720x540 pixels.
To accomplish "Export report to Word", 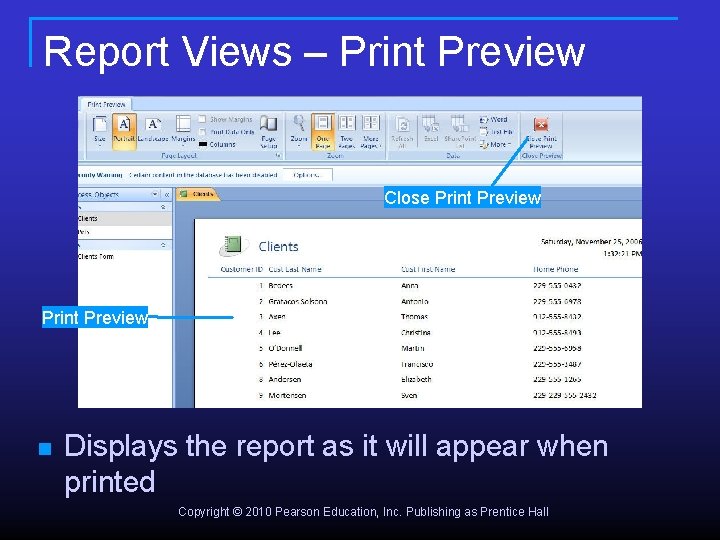I will (494, 119).
